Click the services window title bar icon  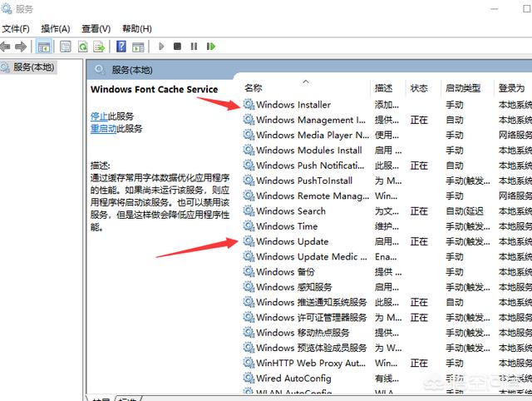tap(6, 8)
